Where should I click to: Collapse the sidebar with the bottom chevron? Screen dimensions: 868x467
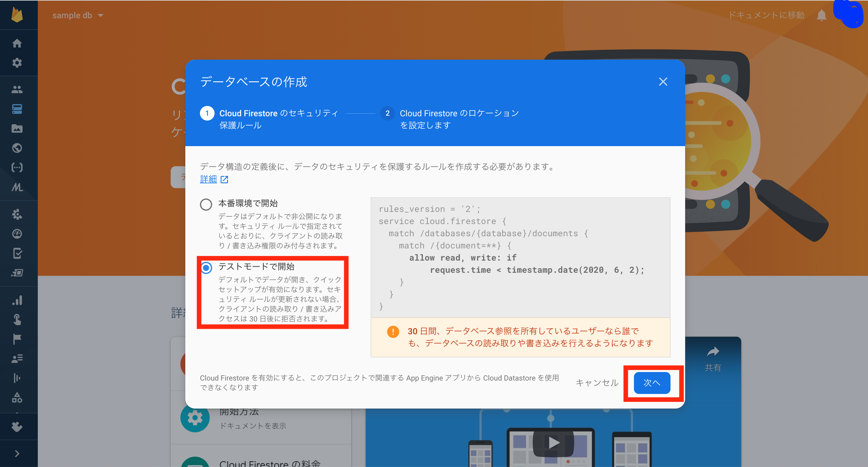click(17, 453)
